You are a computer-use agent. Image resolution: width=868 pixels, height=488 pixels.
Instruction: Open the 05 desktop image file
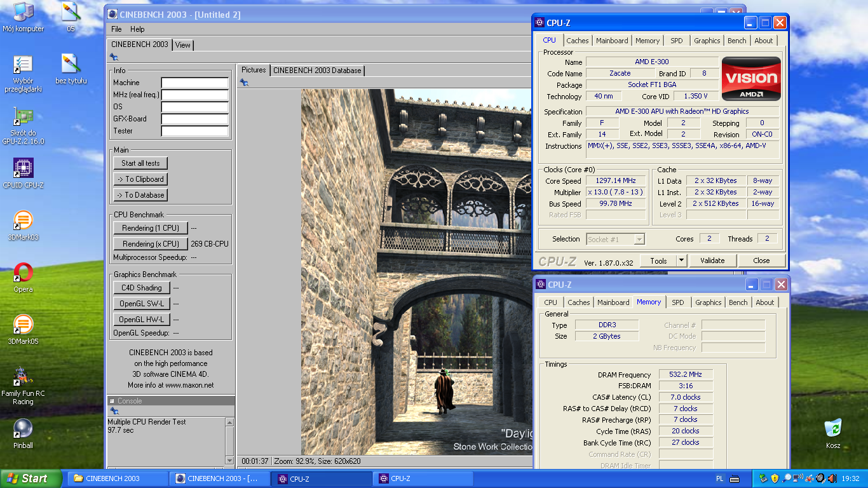point(71,17)
